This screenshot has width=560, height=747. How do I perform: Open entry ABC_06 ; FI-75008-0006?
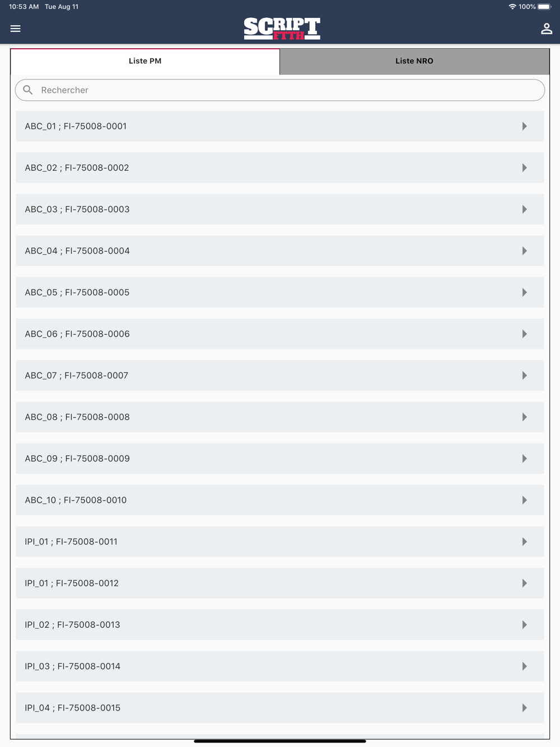click(280, 334)
